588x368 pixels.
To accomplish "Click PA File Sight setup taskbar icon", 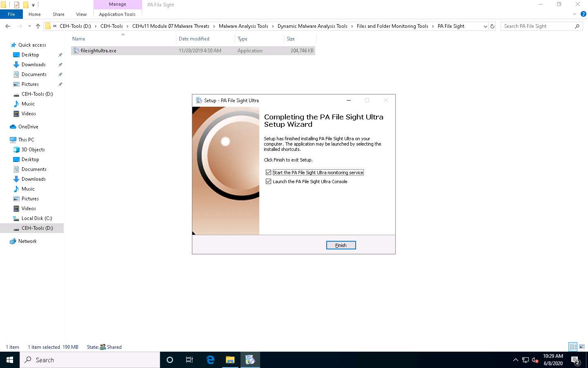I will tap(250, 360).
